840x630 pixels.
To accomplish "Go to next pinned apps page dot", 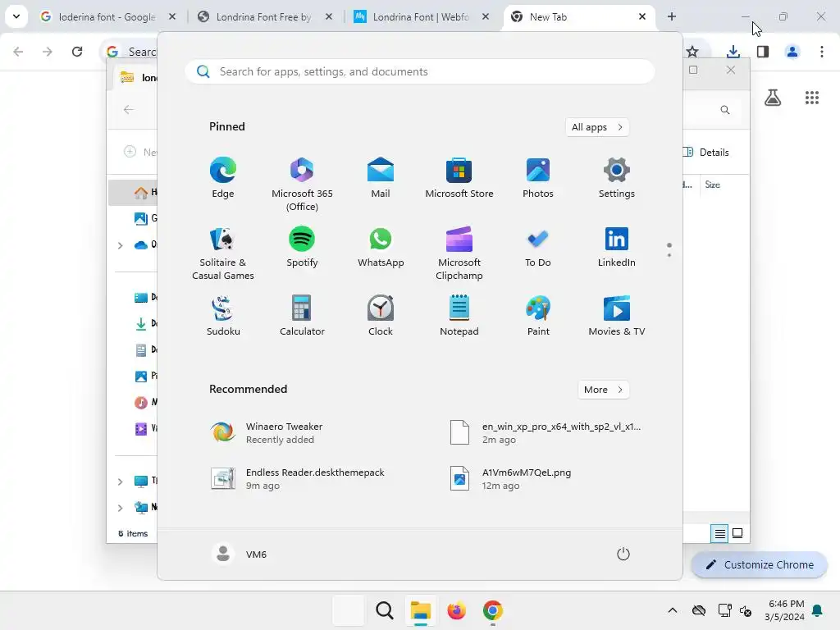I will pos(669,255).
